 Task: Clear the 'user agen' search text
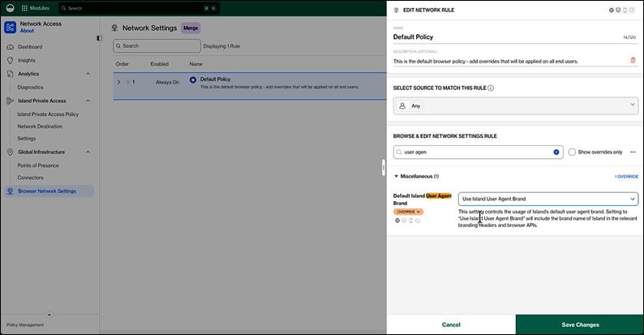pos(556,152)
